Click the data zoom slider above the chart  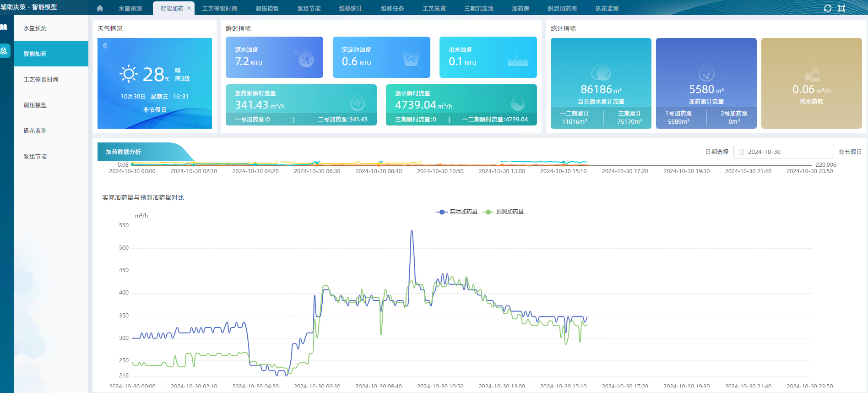coord(472,163)
